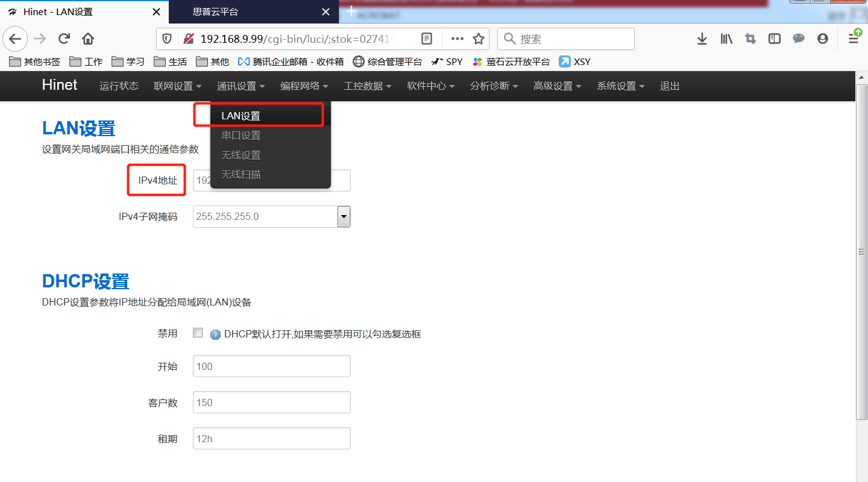Click 退出 to log out of Hinet
This screenshot has width=868, height=482.
[669, 86]
